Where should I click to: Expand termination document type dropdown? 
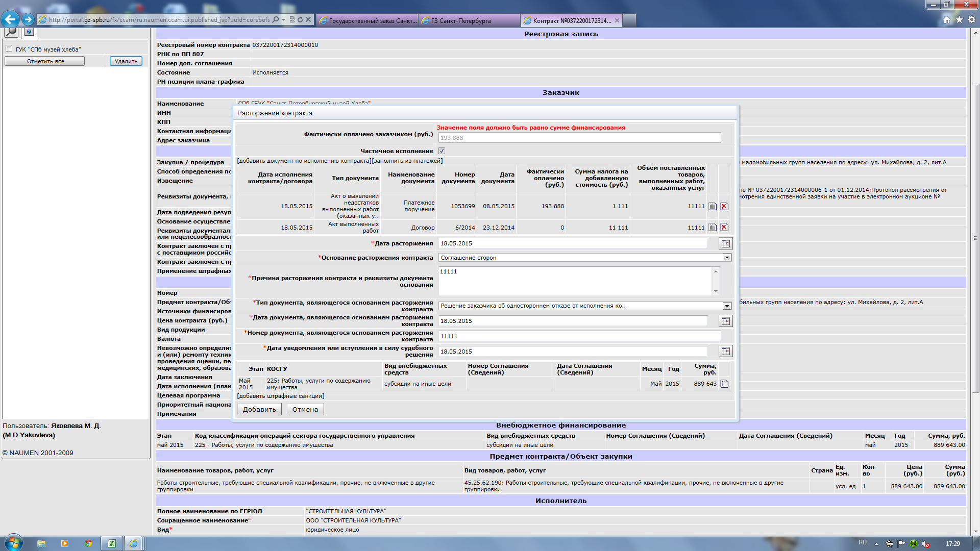point(727,306)
